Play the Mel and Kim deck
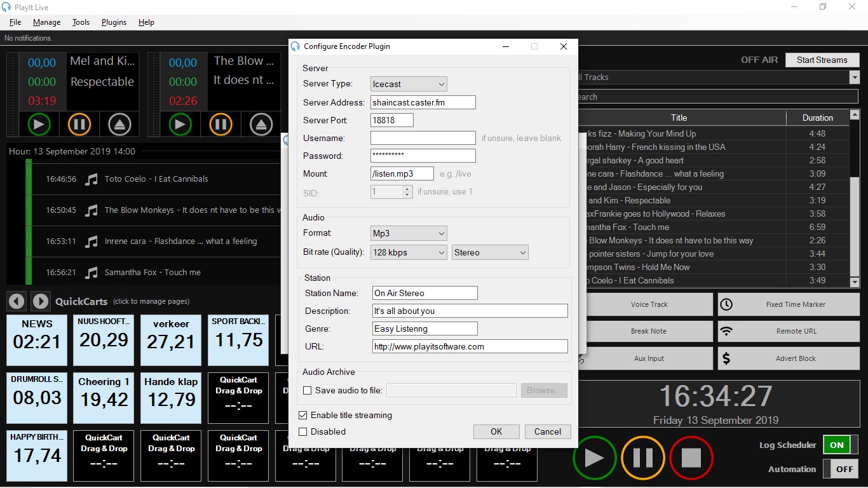 pos(39,124)
